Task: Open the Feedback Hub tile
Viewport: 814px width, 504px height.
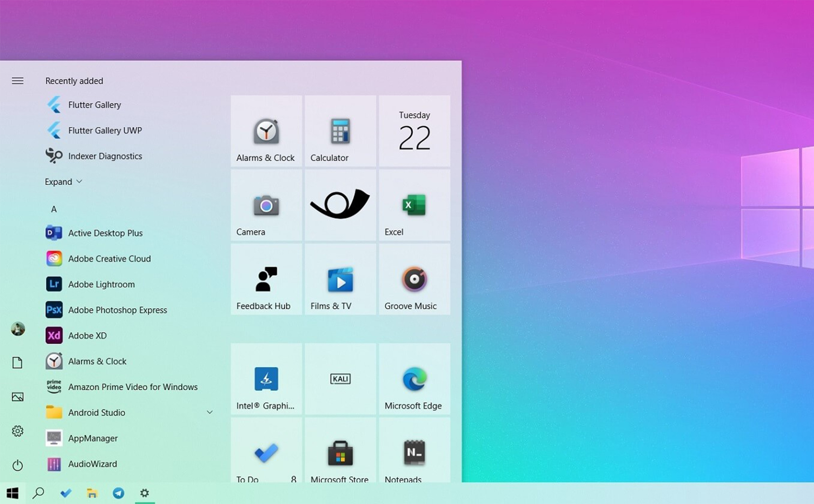Action: pos(266,279)
